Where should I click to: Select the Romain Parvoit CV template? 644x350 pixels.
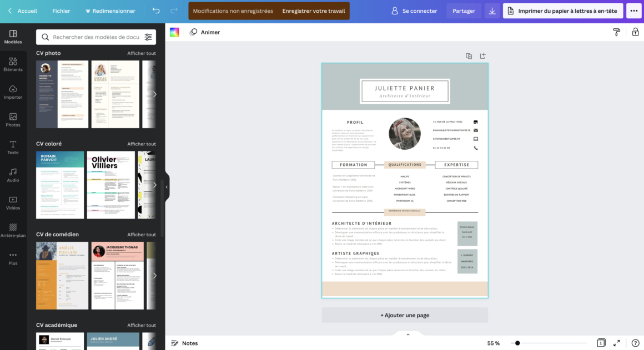click(x=60, y=185)
